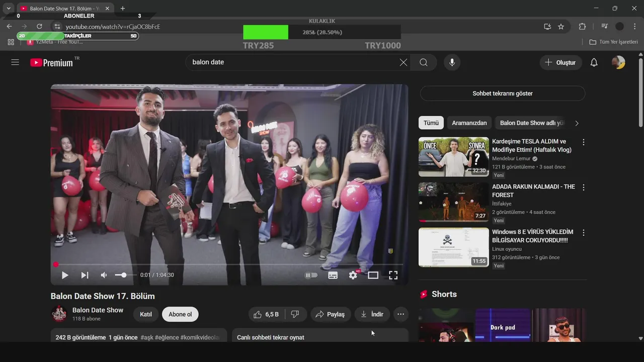The height and width of the screenshot is (362, 644).
Task: Open notifications bell
Action: (x=594, y=62)
